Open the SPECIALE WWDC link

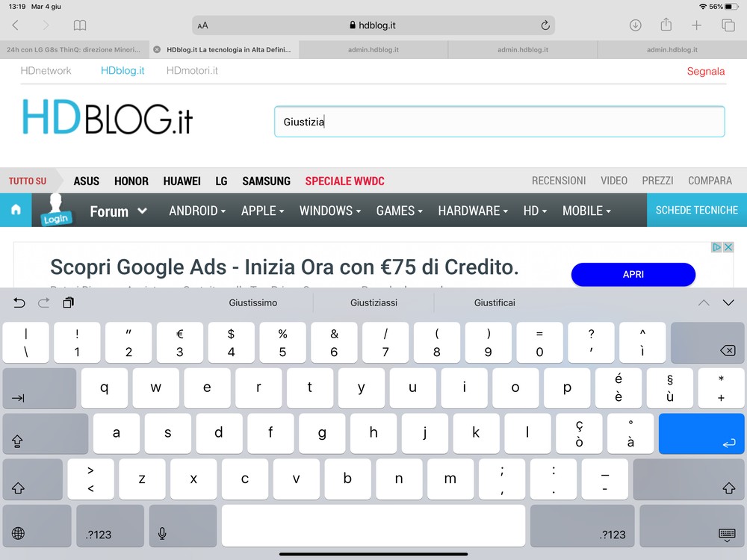tap(345, 181)
